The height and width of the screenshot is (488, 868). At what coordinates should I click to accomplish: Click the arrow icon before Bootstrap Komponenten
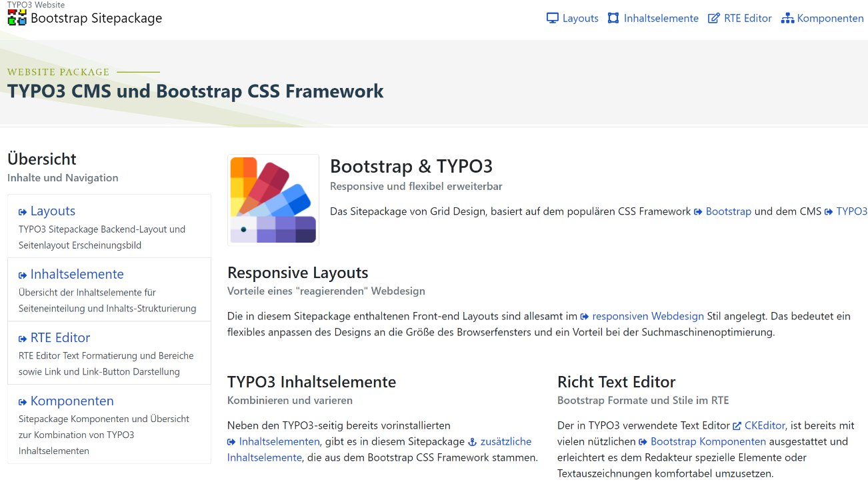tap(643, 442)
